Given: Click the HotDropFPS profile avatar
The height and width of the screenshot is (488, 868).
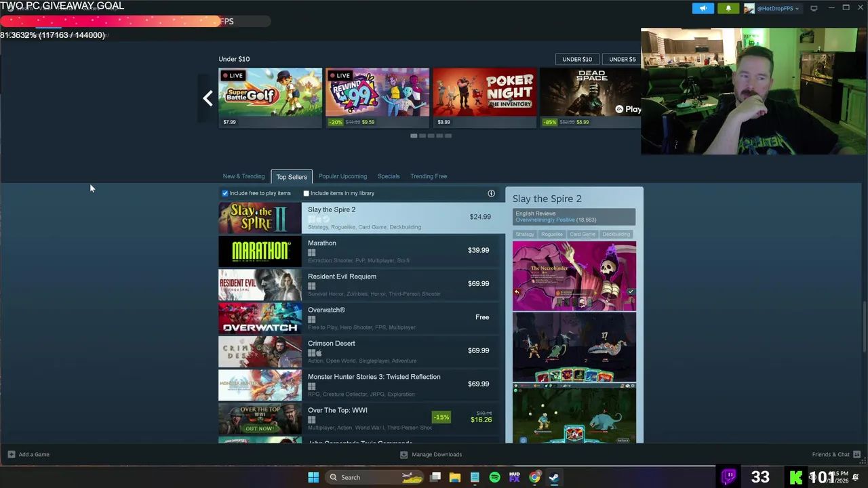Looking at the screenshot, I should pos(749,8).
